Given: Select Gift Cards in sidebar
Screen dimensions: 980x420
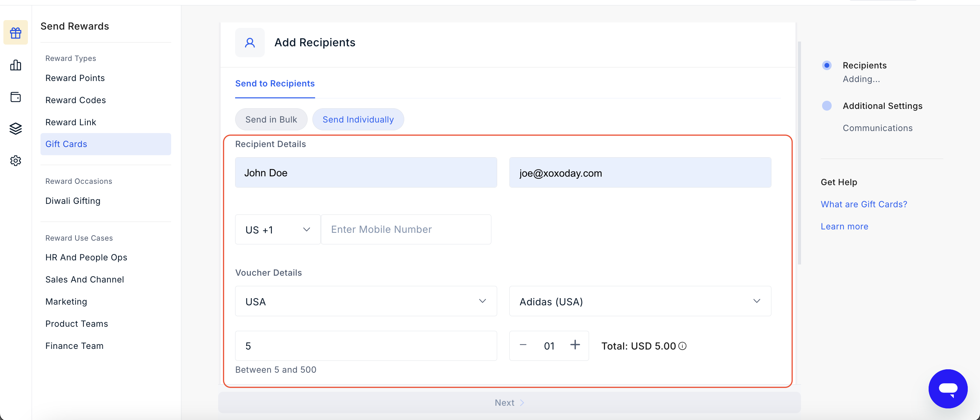Looking at the screenshot, I should click(x=106, y=144).
